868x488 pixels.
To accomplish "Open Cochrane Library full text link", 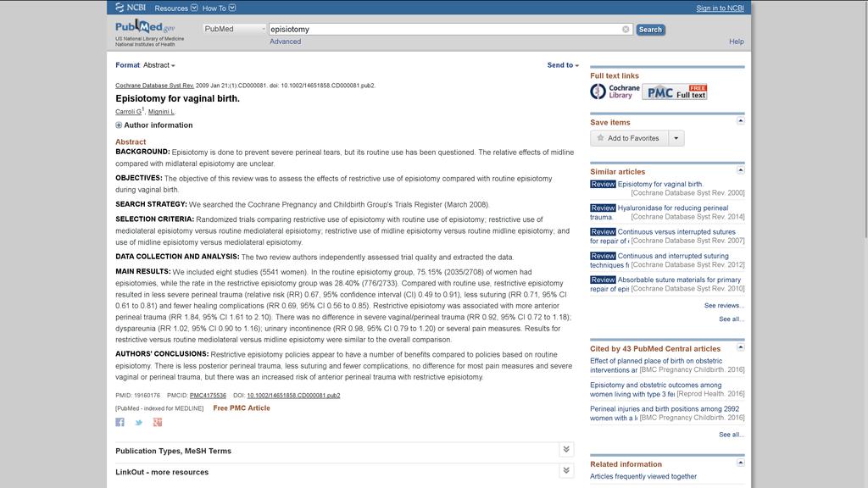I will (x=615, y=91).
